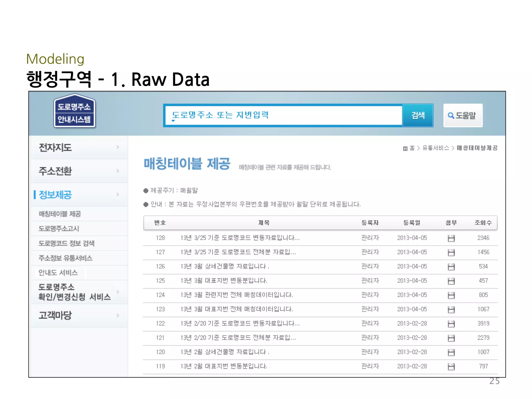The height and width of the screenshot is (399, 532).
Task: Click the attachment icon for post 121
Action: 451,338
